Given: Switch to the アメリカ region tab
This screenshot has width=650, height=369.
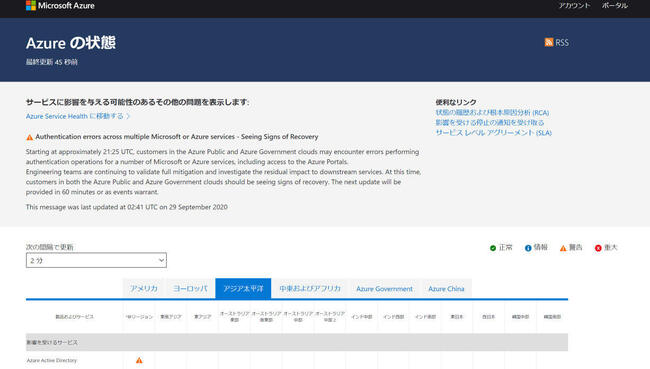Looking at the screenshot, I should coord(144,289).
